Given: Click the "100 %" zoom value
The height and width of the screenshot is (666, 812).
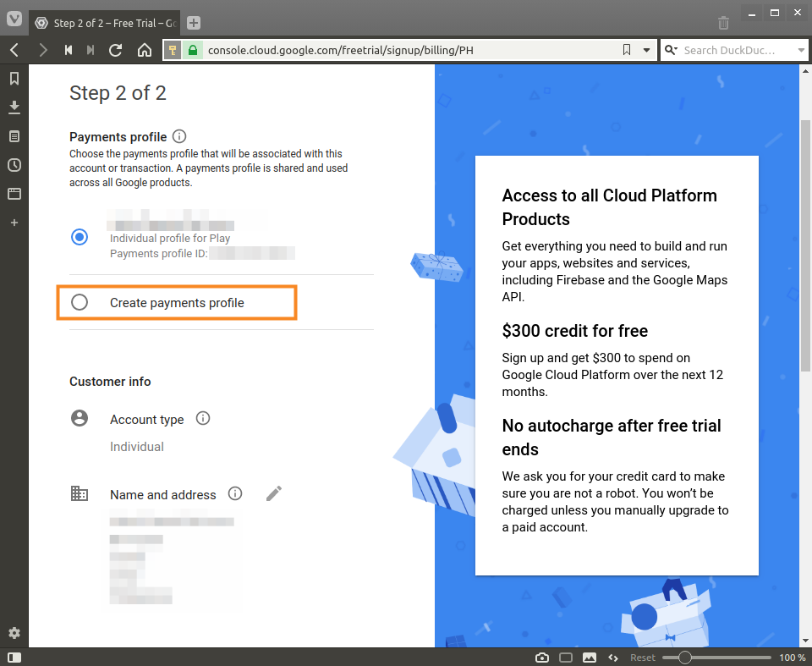Looking at the screenshot, I should click(793, 658).
